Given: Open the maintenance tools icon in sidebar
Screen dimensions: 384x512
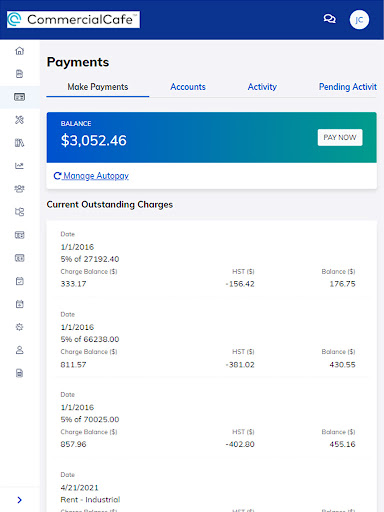Looking at the screenshot, I should (x=20, y=120).
